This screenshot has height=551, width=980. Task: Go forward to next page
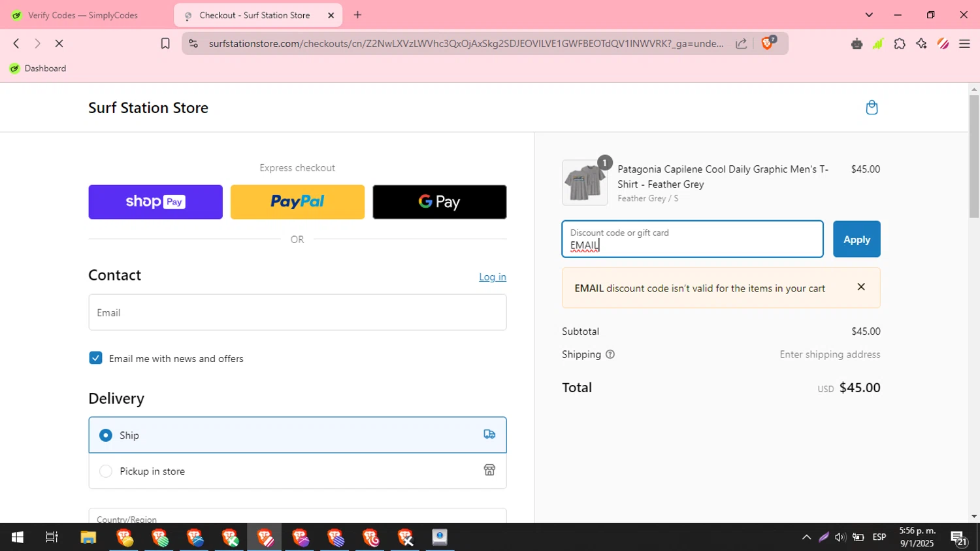[37, 44]
